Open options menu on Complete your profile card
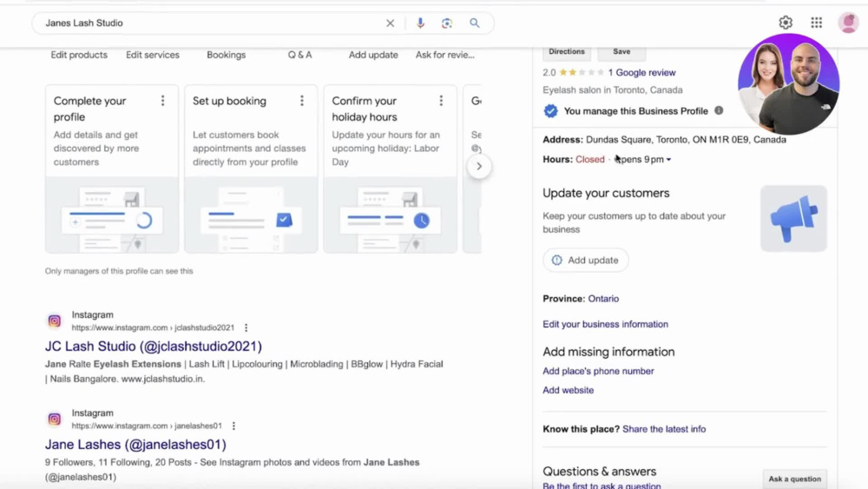This screenshot has width=868, height=489. pos(163,101)
